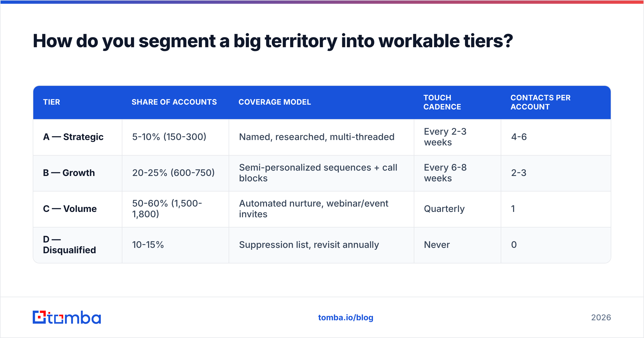644x338 pixels.
Task: Click the 'C — Volume' tier cell
Action: (x=78, y=209)
